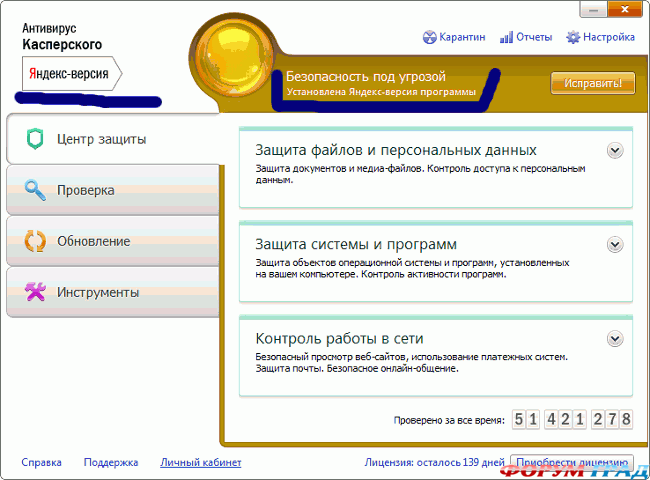Viewport: 650px width, 480px height.
Task: Click the orange arrows icon of Обновление
Action: click(x=35, y=241)
